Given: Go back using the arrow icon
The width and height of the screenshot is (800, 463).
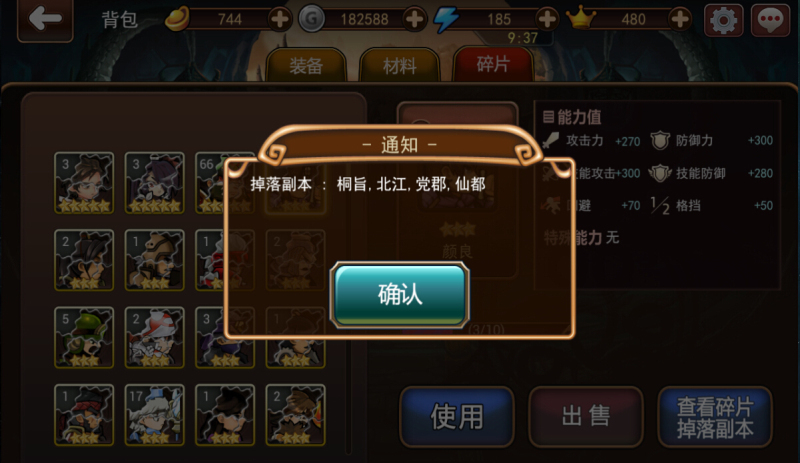Looking at the screenshot, I should coord(45,19).
